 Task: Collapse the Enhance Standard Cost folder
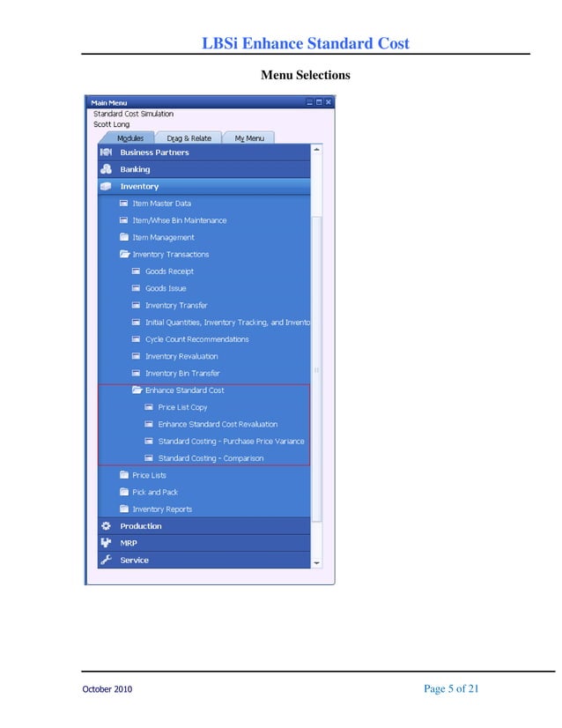click(x=137, y=390)
